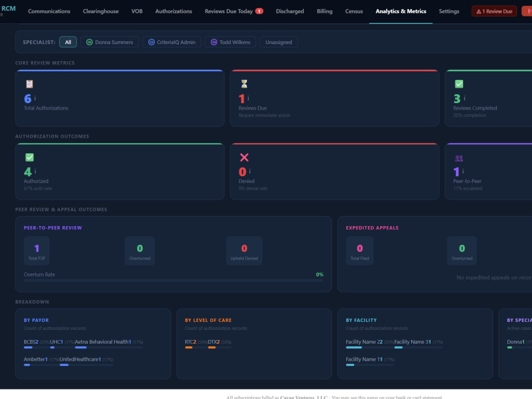Filter by specialist CriteriaIQ Admin
Image resolution: width=532 pixels, height=399 pixels.
point(172,42)
